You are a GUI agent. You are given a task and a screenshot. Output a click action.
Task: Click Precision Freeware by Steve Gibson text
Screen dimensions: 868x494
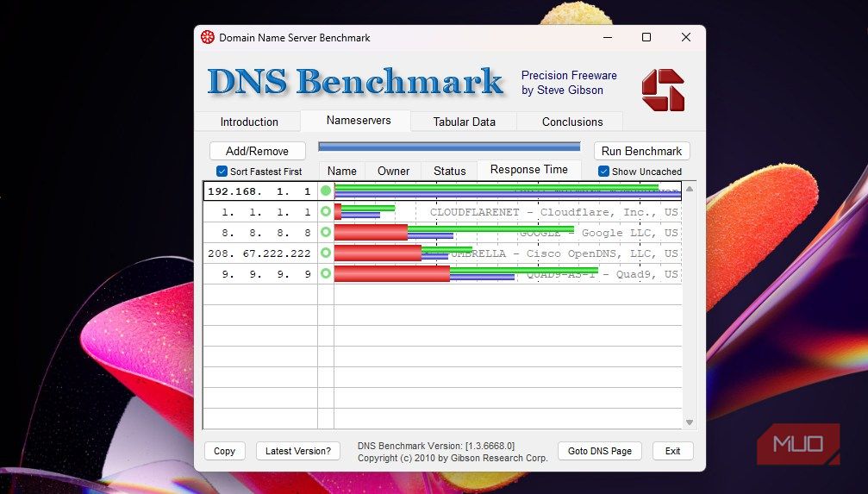[x=569, y=83]
